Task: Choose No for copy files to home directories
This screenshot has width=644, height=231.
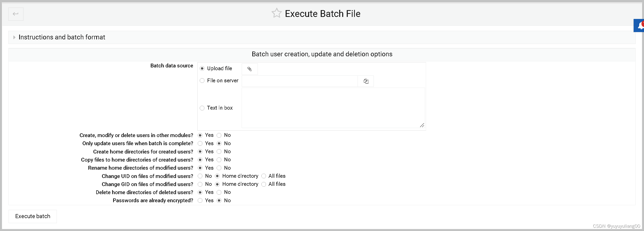Action: click(x=219, y=160)
